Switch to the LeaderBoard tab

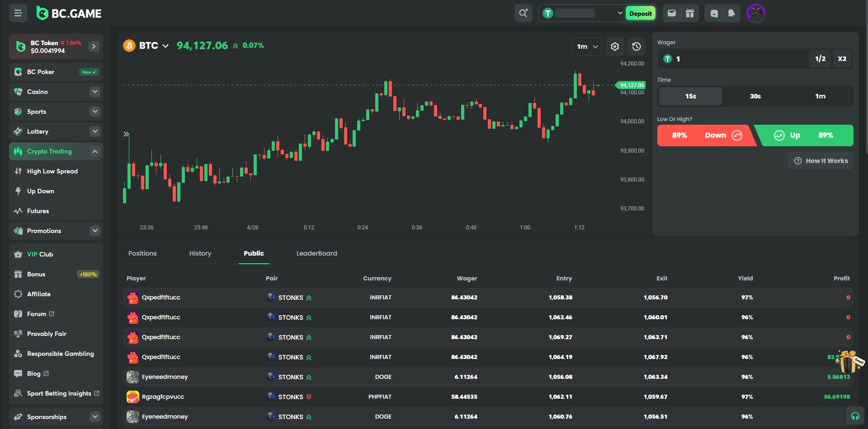[316, 253]
